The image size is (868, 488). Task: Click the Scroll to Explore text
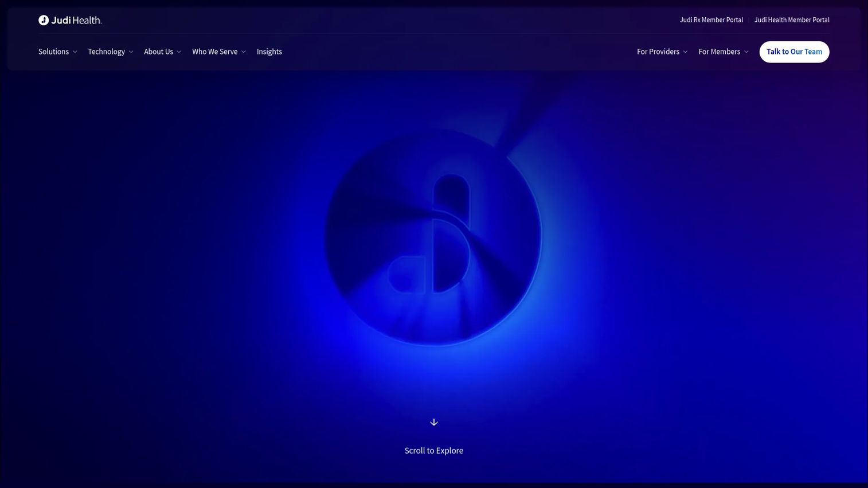point(434,451)
